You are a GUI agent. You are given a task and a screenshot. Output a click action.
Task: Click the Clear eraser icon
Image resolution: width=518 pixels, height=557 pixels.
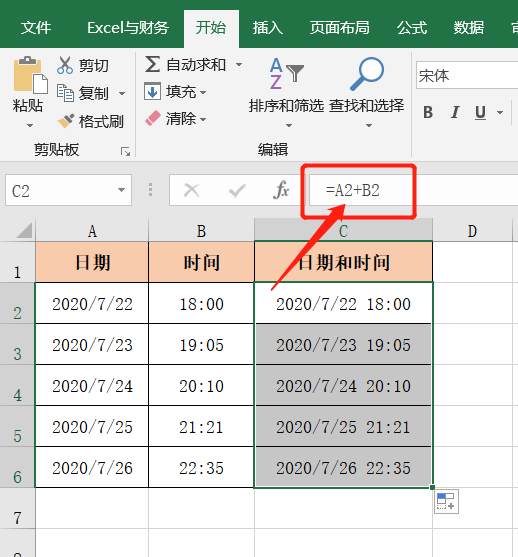[x=153, y=118]
